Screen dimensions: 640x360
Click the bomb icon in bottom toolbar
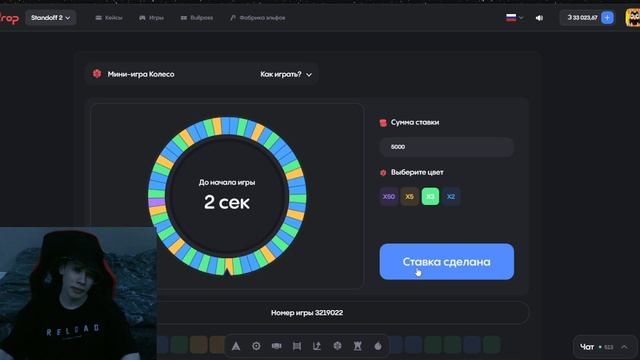(x=378, y=346)
